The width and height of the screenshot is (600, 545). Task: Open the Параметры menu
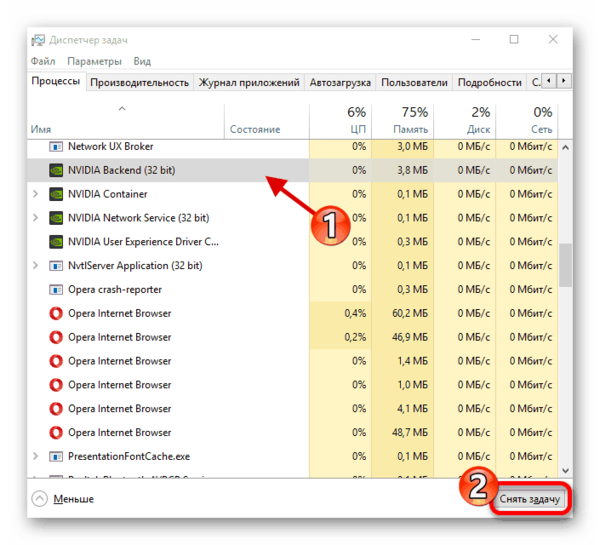click(95, 61)
